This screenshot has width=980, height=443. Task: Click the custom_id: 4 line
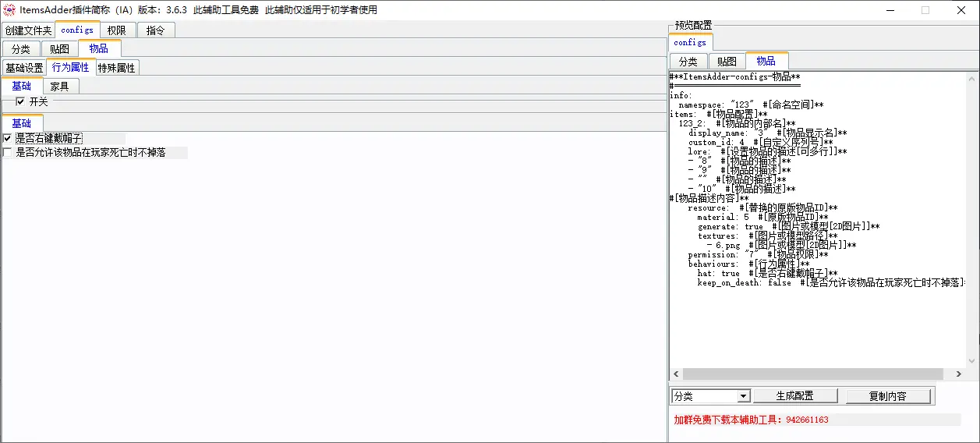[x=761, y=142]
